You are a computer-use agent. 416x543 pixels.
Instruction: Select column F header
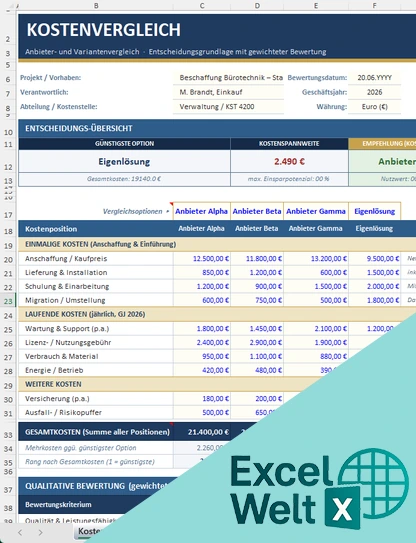point(374,6)
